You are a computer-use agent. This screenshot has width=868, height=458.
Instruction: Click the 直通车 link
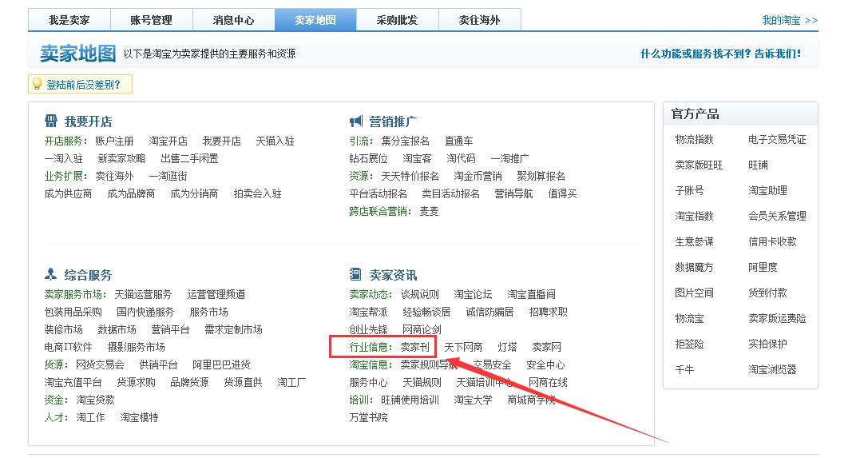pyautogui.click(x=459, y=141)
